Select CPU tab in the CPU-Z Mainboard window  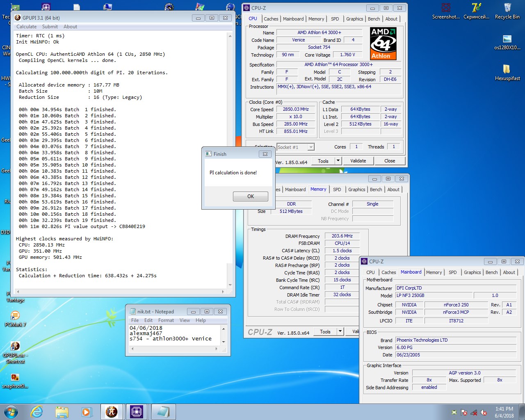tap(370, 272)
